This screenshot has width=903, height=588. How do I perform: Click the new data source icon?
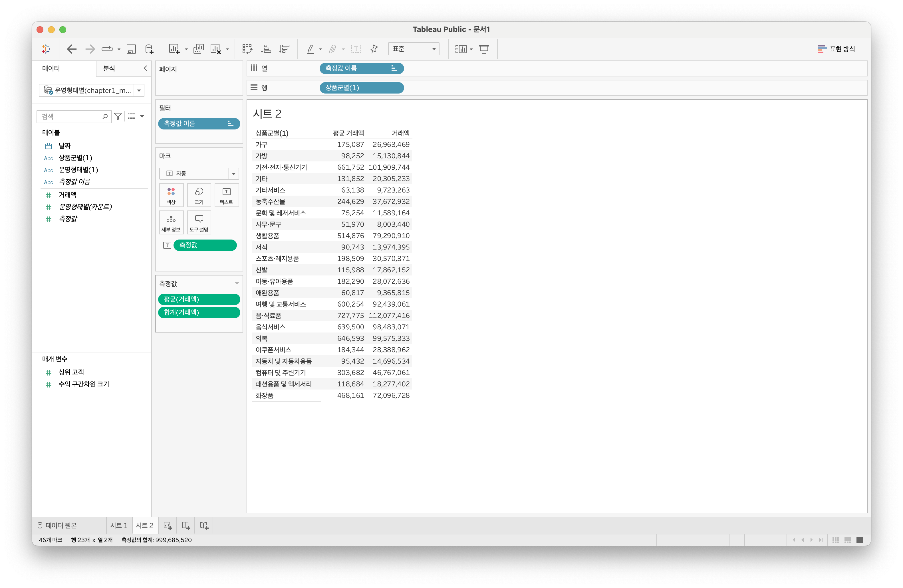[x=150, y=49]
